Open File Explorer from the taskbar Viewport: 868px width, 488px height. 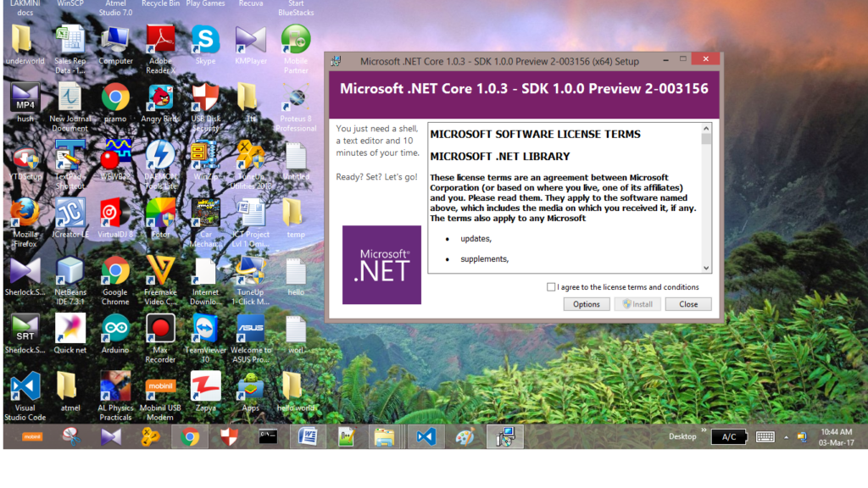pos(384,437)
